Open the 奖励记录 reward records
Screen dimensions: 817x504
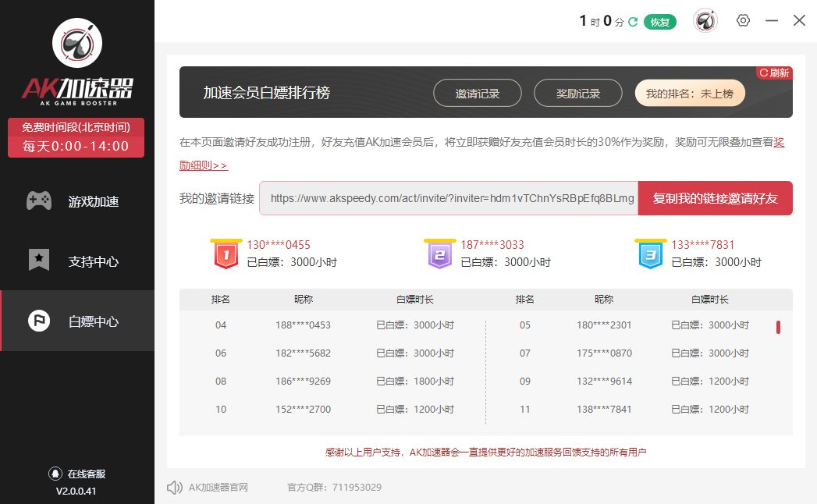click(578, 94)
